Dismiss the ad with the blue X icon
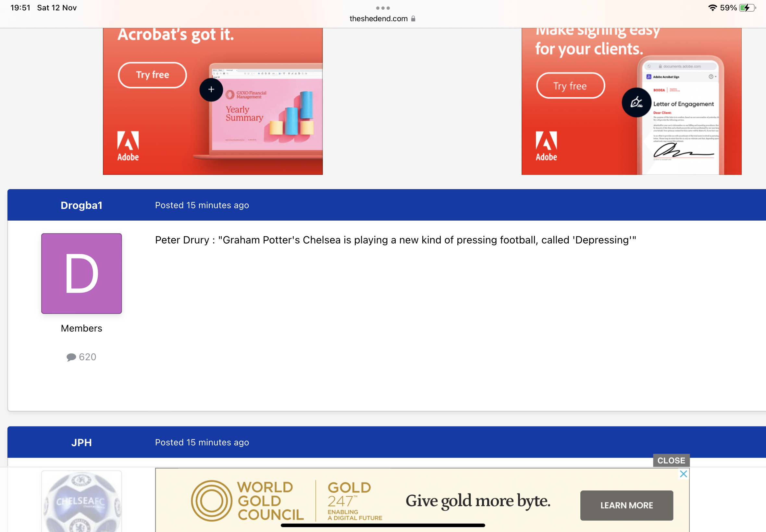This screenshot has width=766, height=532. (x=683, y=474)
